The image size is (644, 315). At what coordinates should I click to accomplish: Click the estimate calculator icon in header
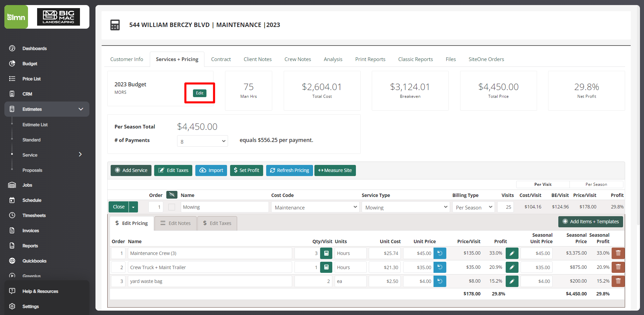pos(115,25)
